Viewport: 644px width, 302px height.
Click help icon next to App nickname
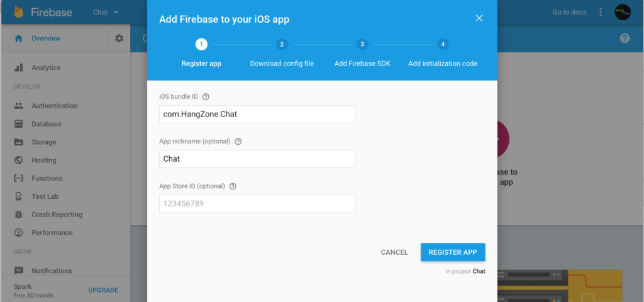click(238, 142)
